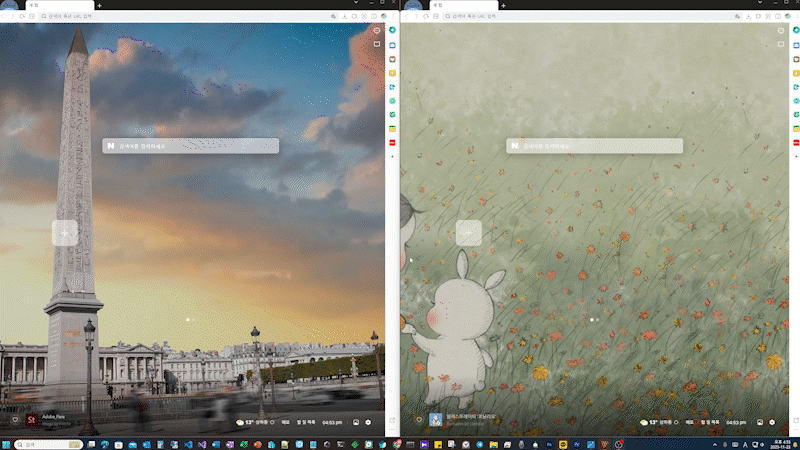
Task: Click the profile avatar in left toolbar
Action: click(384, 16)
